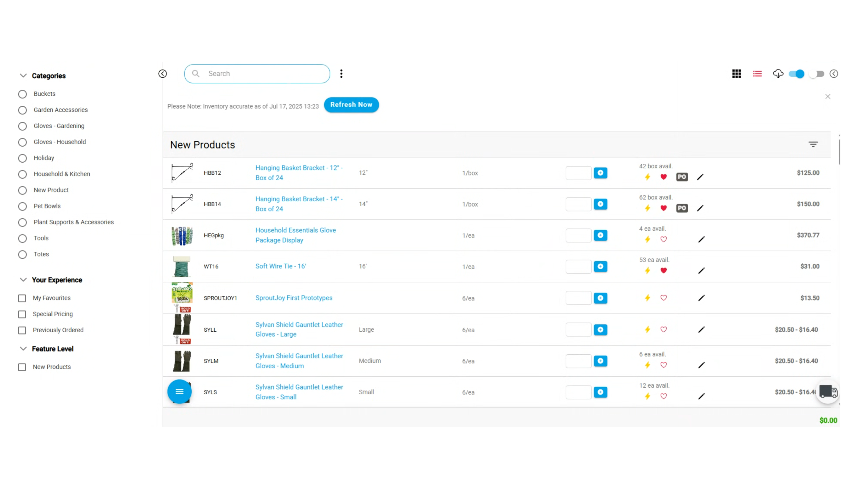Collapse the Feature Level section
Screen dimensions: 868x488
[x=23, y=349]
